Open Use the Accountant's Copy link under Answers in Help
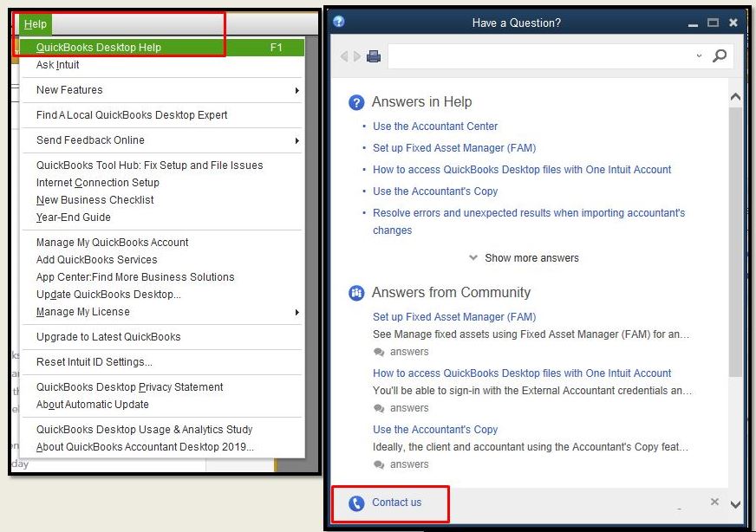The width and height of the screenshot is (756, 532). click(435, 191)
